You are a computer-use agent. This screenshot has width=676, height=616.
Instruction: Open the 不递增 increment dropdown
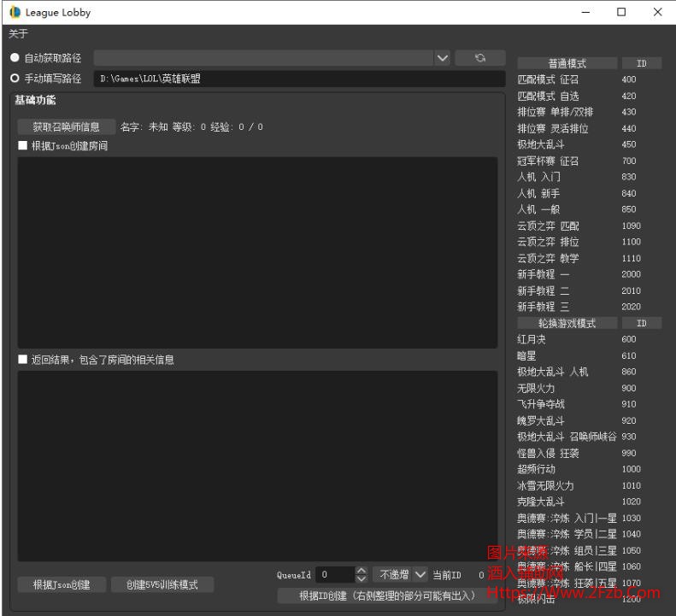[420, 575]
